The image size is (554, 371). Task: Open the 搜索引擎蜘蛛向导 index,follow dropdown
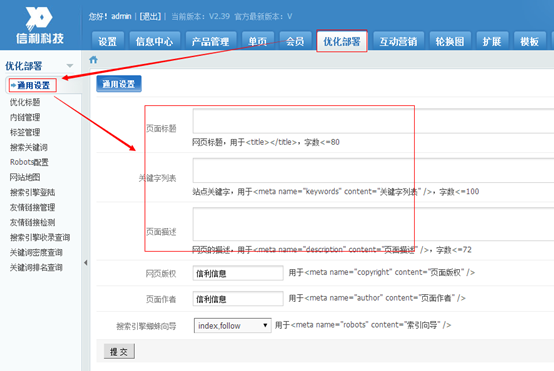[x=232, y=325]
